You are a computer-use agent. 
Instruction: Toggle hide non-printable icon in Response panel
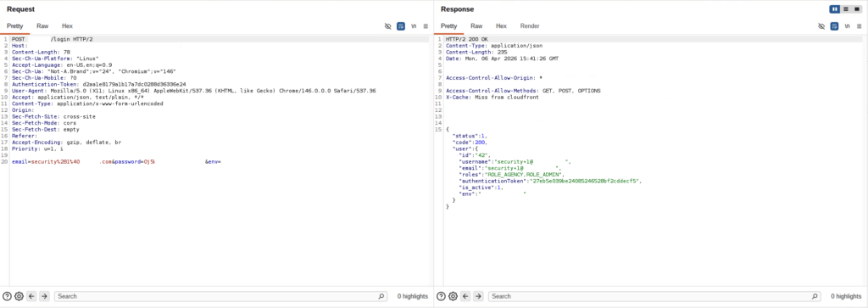(821, 26)
